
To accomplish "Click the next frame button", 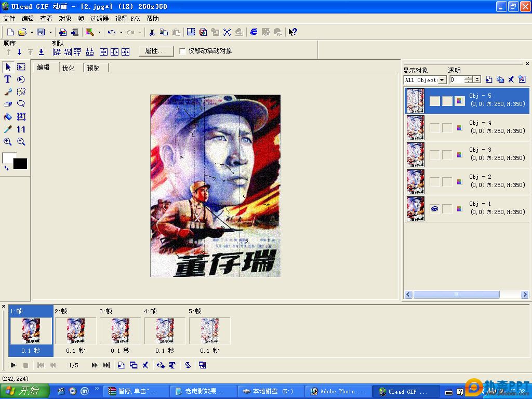I will click(95, 365).
